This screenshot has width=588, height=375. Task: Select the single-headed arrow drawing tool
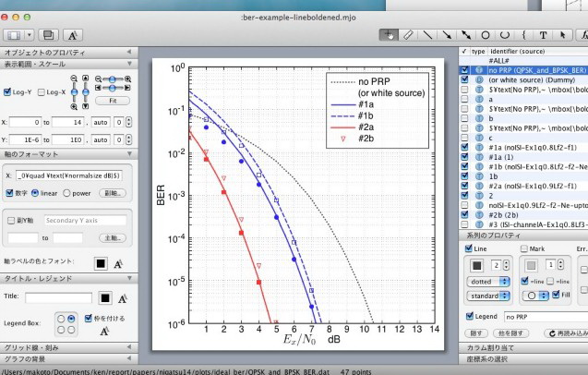[x=447, y=35]
